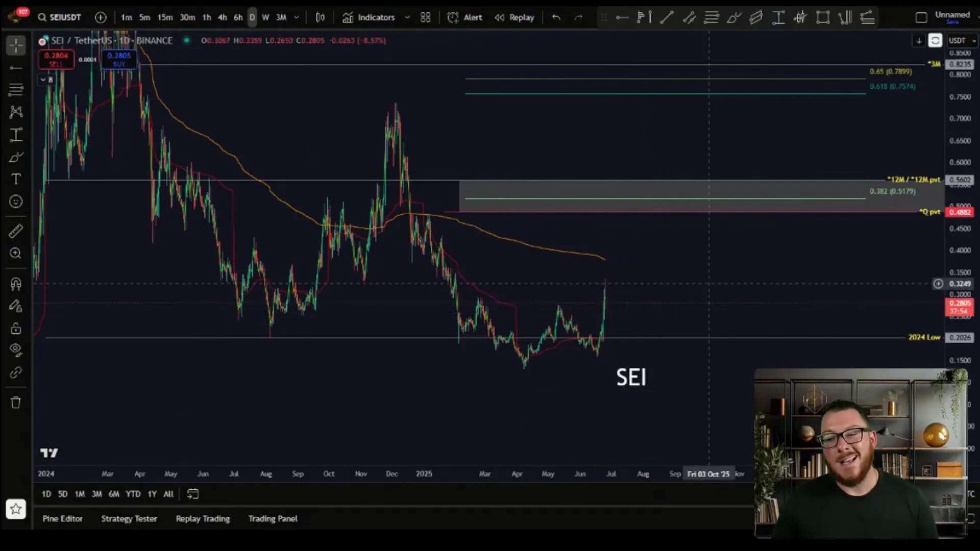Select the 6h timeframe
The image size is (980, 551).
click(238, 17)
